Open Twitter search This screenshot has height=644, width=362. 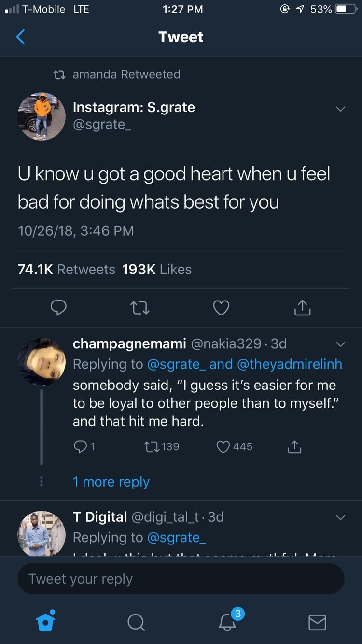(136, 623)
